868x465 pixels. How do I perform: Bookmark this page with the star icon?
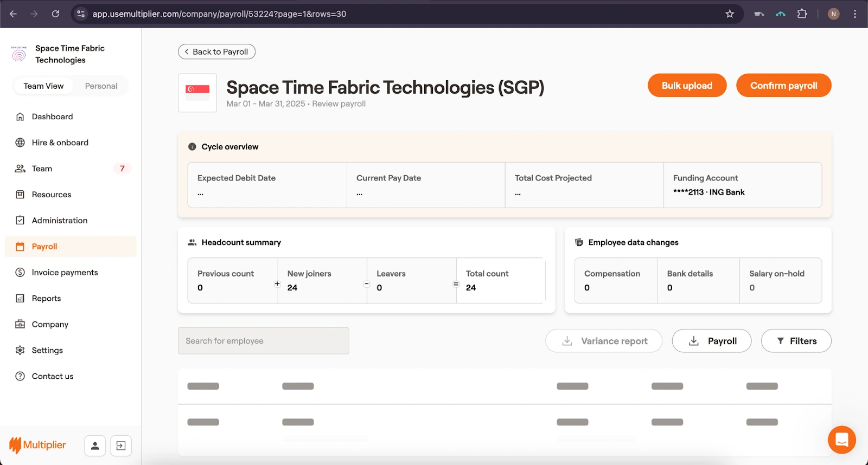tap(730, 14)
